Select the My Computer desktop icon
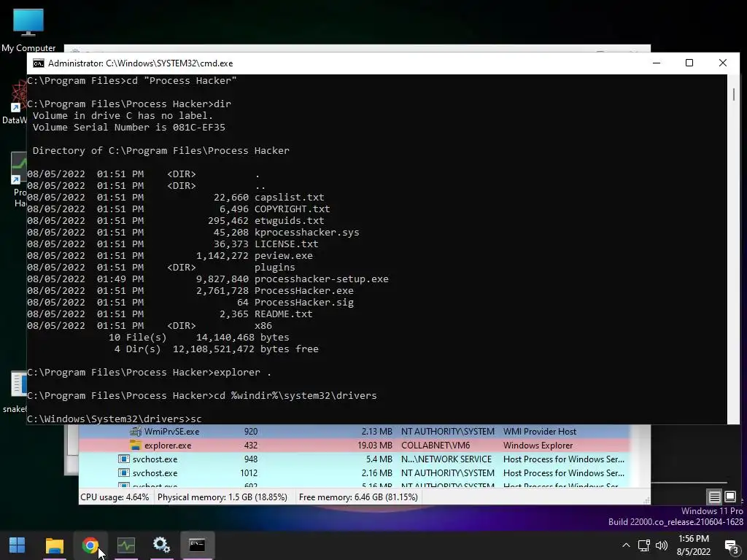This screenshot has height=560, width=747. 28,29
